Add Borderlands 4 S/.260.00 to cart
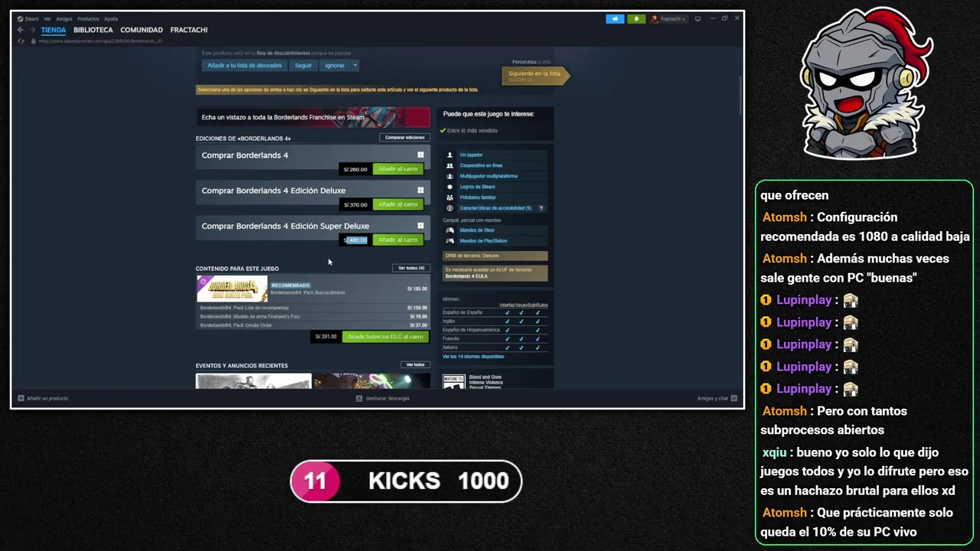This screenshot has height=551, width=980. [398, 169]
